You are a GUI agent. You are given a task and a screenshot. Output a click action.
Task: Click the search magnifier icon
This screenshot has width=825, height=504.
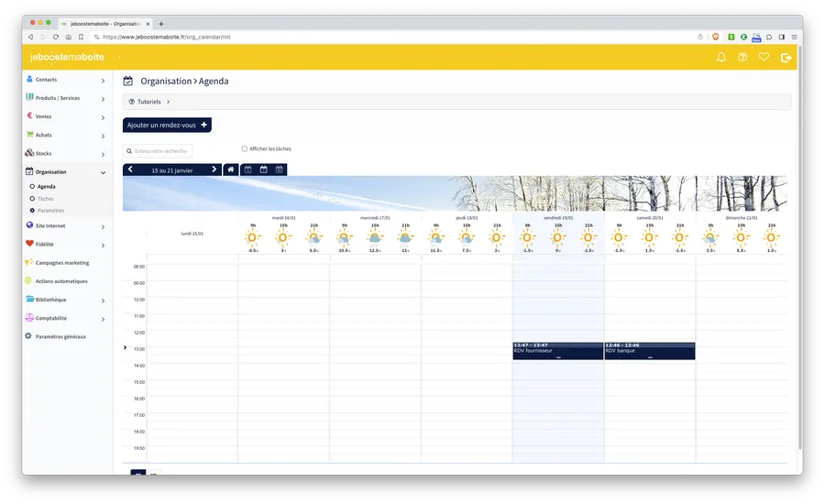[x=129, y=151]
